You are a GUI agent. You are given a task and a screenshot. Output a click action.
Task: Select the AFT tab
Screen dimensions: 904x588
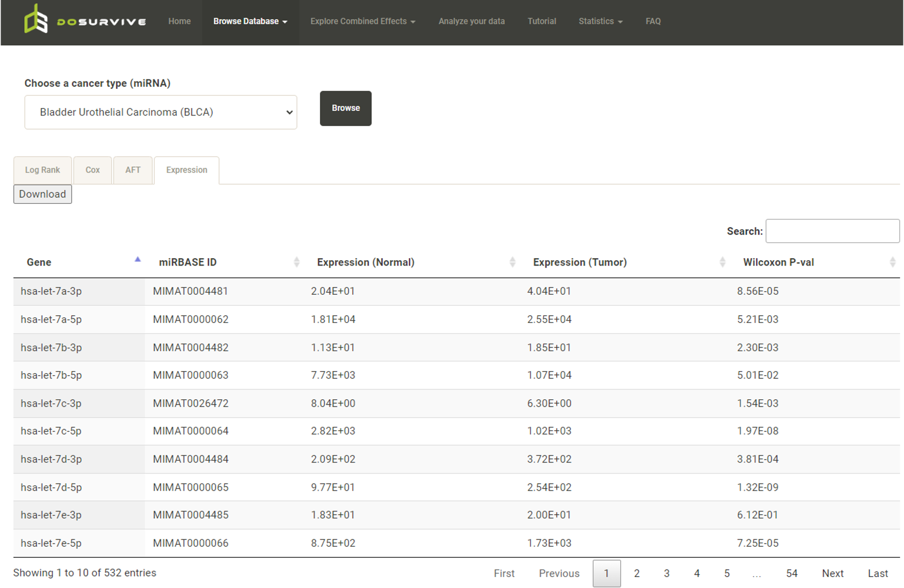click(x=133, y=170)
